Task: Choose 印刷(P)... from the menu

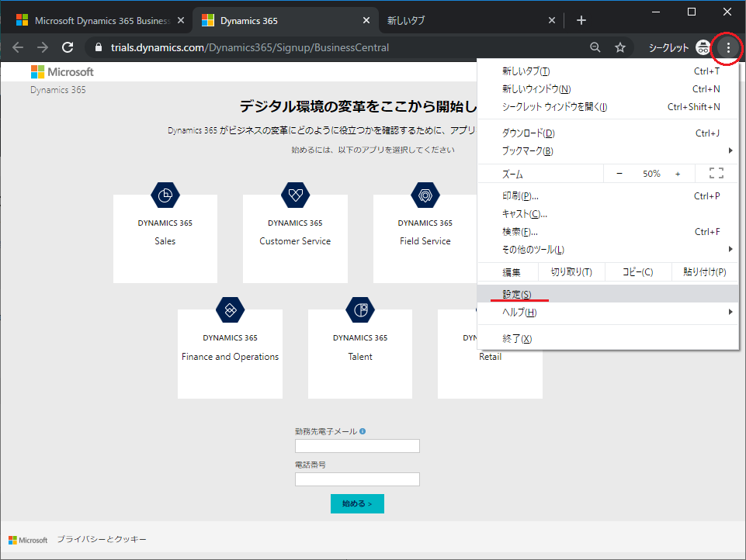Action: click(x=608, y=196)
